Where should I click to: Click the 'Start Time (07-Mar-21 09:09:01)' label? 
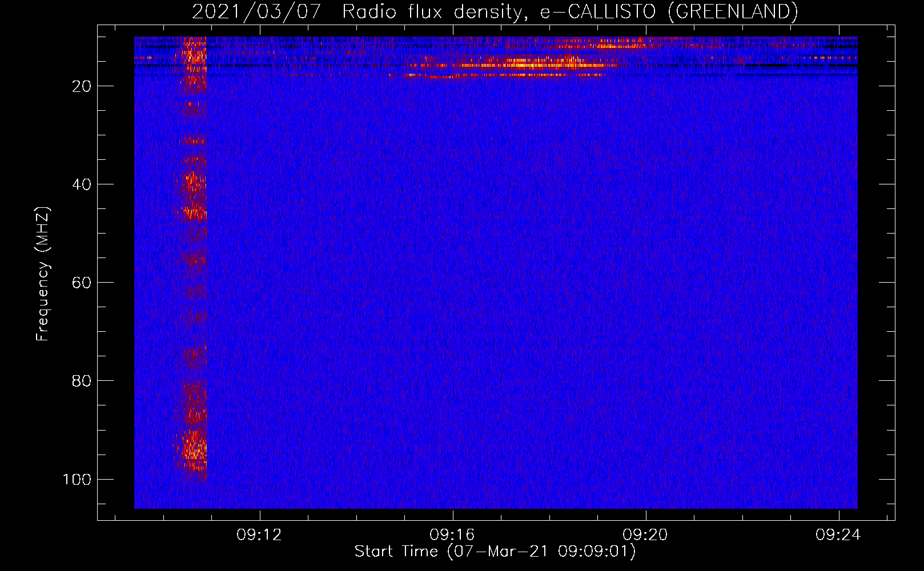(x=495, y=552)
